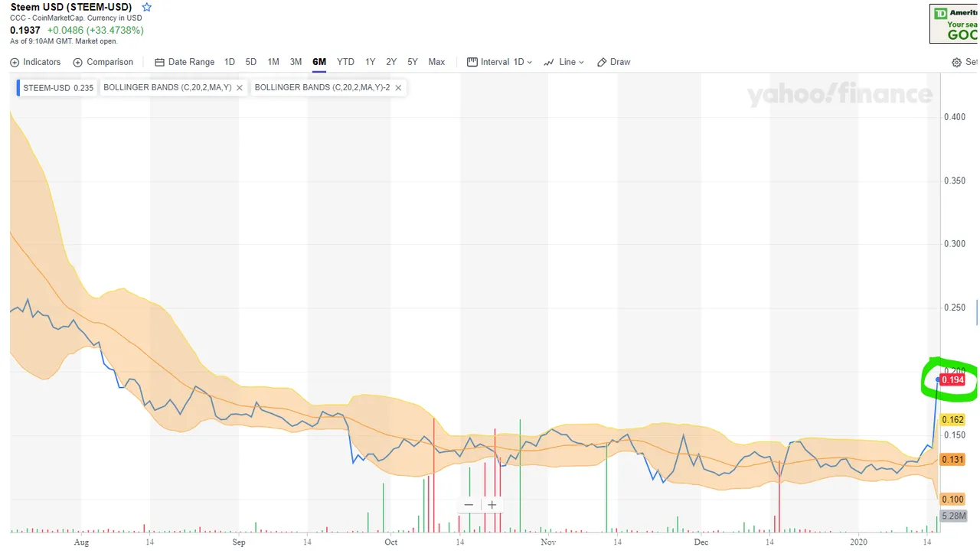The image size is (980, 560).
Task: Click the Comparison plus icon
Action: [78, 62]
